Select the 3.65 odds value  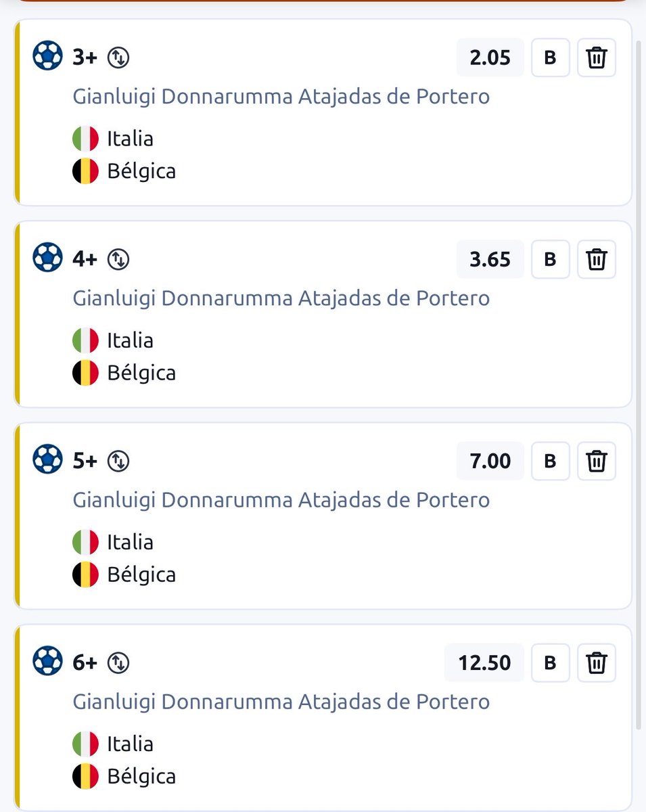tap(490, 259)
